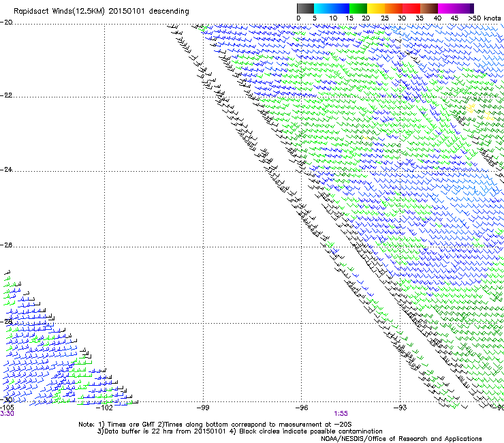The height and width of the screenshot is (443, 504).
Task: Click the '35' legend scale label
Action: click(x=420, y=18)
